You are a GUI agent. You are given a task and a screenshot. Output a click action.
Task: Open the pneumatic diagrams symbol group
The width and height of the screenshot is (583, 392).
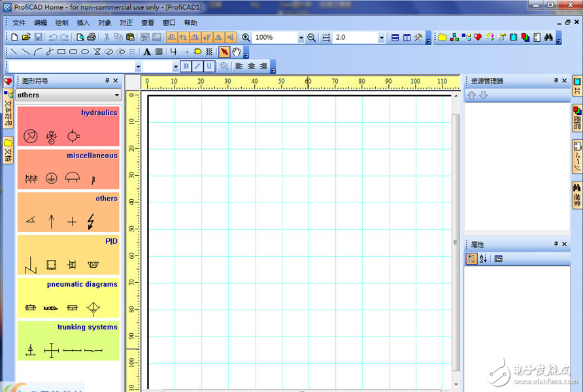tap(82, 284)
